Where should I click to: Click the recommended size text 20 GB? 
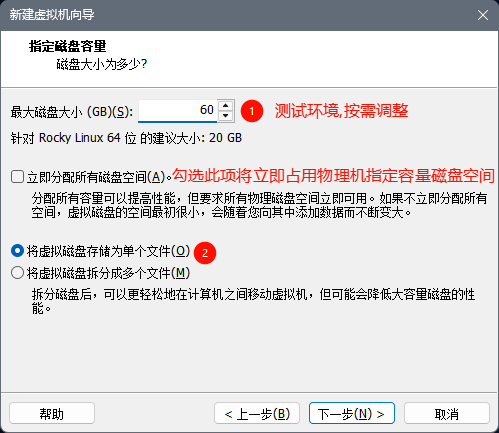click(x=225, y=138)
